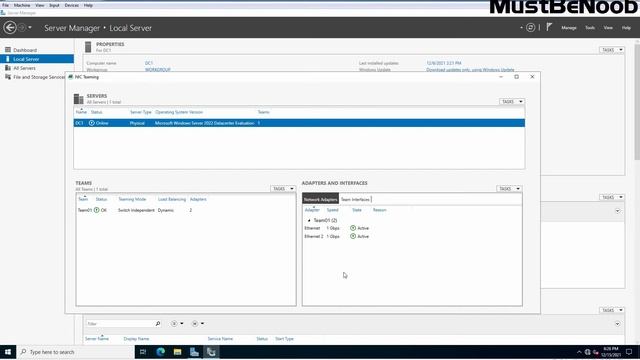Image resolution: width=640 pixels, height=360 pixels.
Task: Open the services list criteria dropdown
Action: click(x=177, y=324)
